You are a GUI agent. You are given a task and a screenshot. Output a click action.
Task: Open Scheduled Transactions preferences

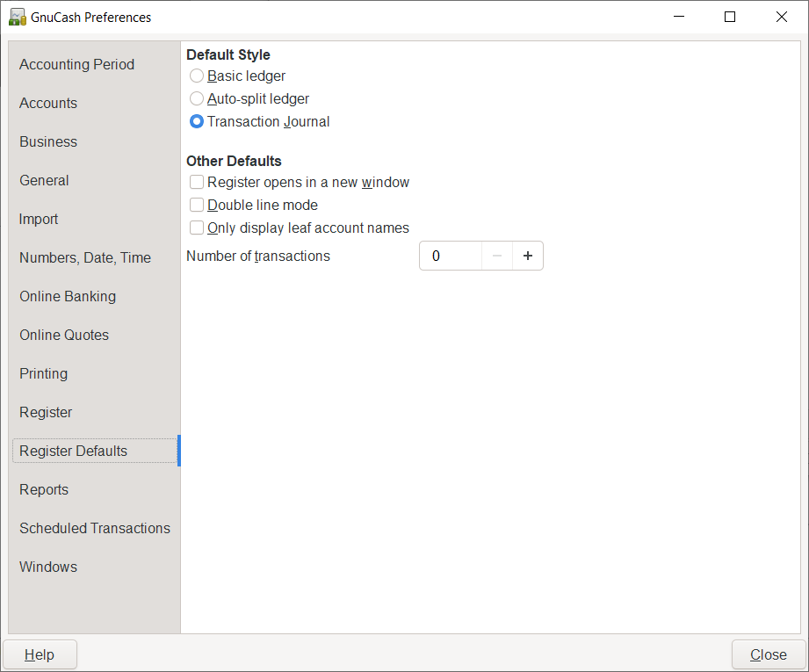click(95, 528)
